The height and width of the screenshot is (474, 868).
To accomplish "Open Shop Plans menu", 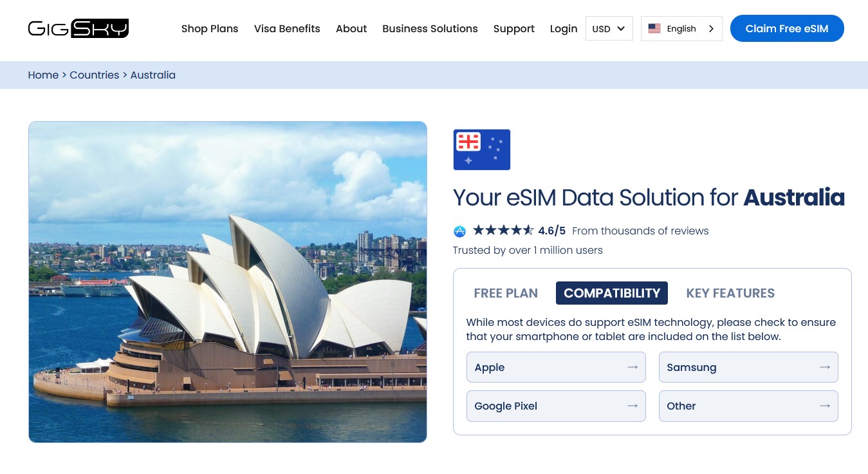I will point(210,28).
